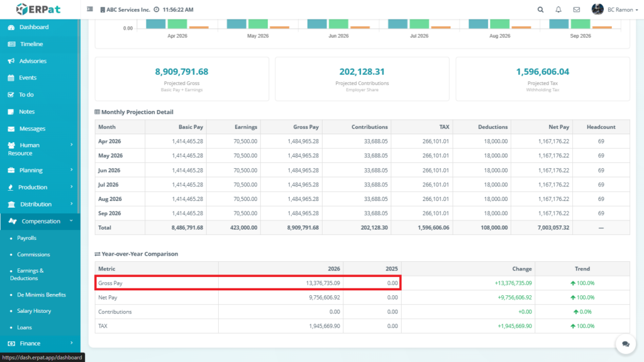Image resolution: width=644 pixels, height=362 pixels.
Task: Click the Advisories megaphone icon
Action: click(11, 61)
